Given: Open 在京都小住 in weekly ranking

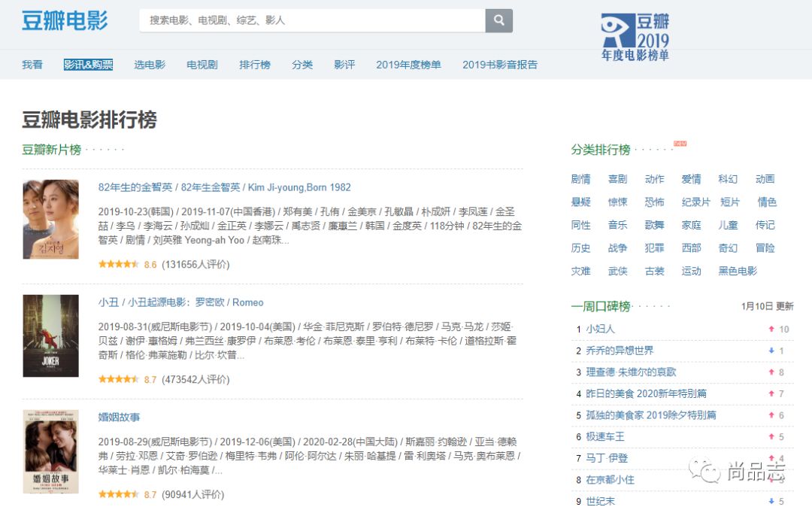Looking at the screenshot, I should click(610, 480).
